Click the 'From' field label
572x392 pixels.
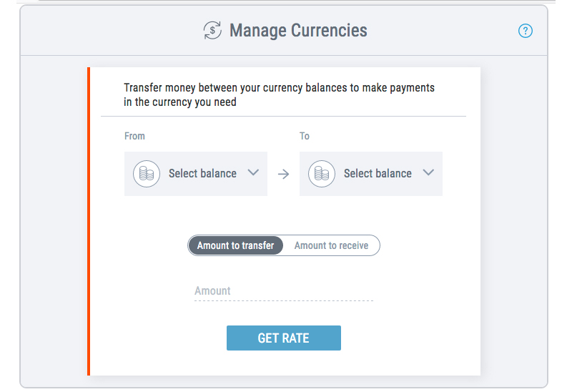click(x=134, y=136)
